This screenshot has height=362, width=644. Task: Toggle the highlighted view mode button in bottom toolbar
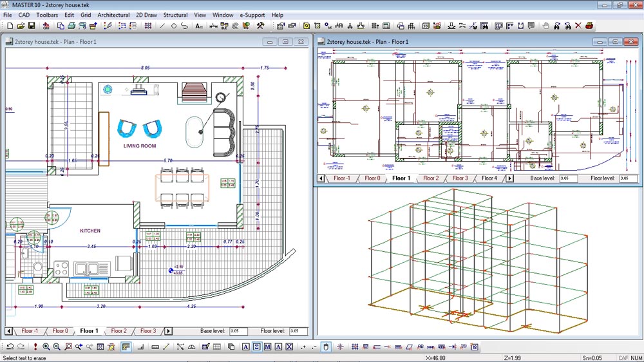pos(126,347)
